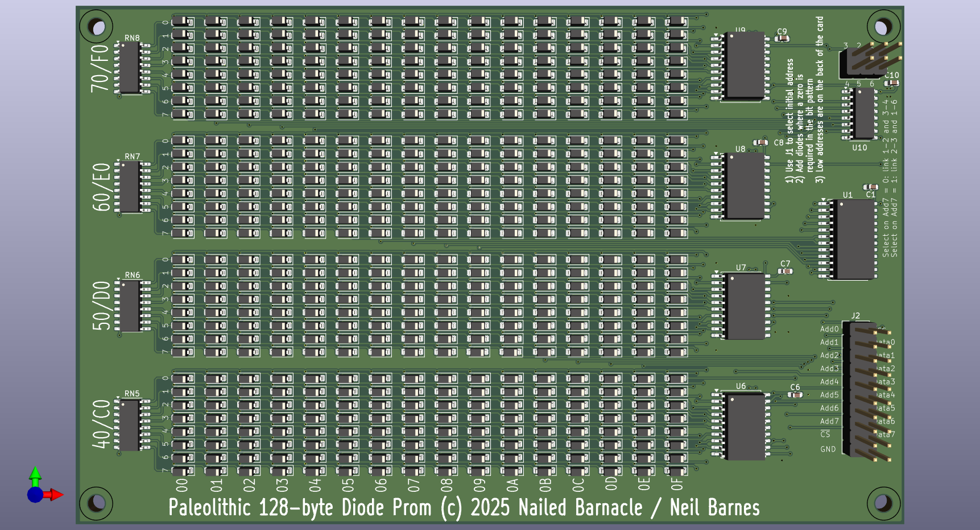
Task: Click the top-left mounting hole
Action: coord(96,27)
